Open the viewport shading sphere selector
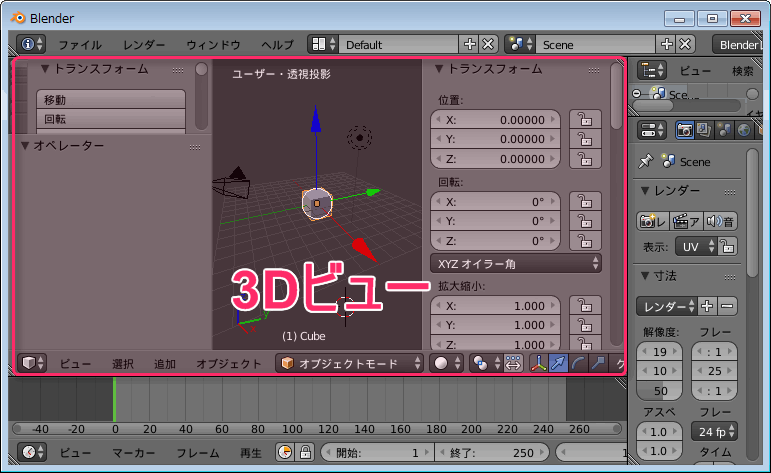Image resolution: width=771 pixels, height=473 pixels. pos(446,363)
